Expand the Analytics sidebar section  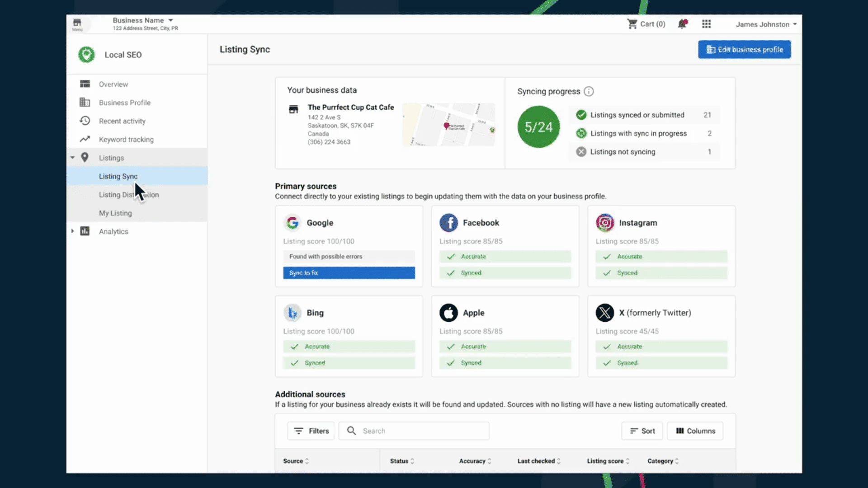72,231
